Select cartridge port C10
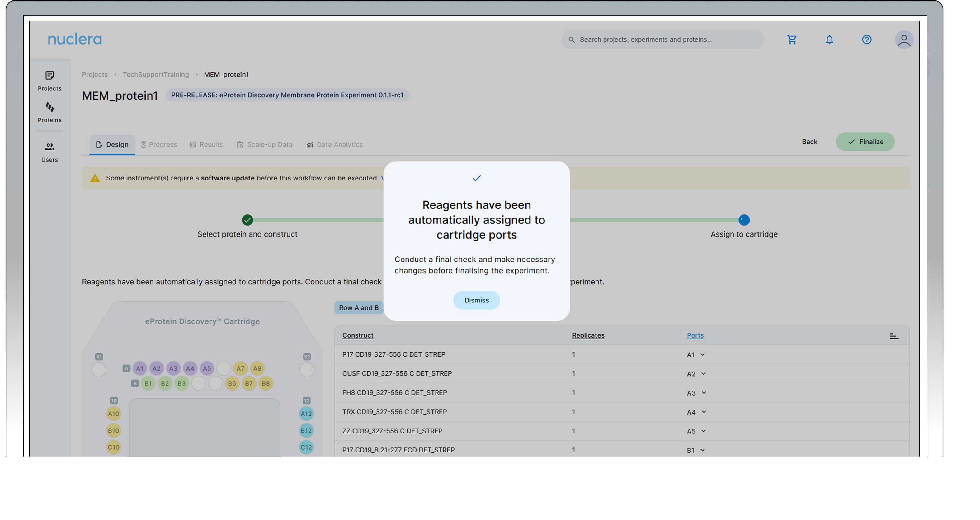The image size is (980, 520). coord(113,447)
